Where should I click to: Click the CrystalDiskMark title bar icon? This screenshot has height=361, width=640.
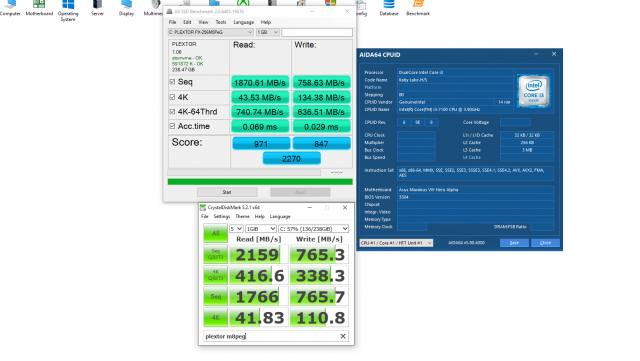pyautogui.click(x=203, y=207)
